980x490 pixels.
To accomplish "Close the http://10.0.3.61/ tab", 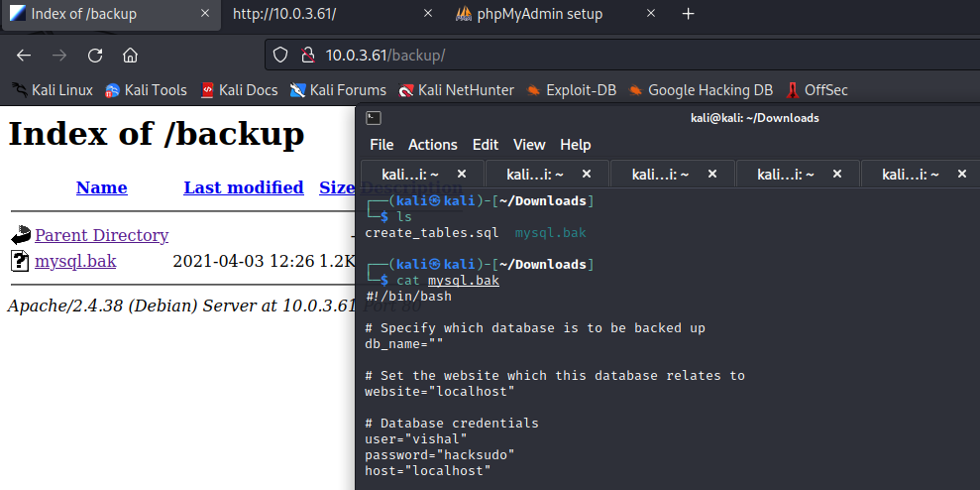I will [x=428, y=14].
